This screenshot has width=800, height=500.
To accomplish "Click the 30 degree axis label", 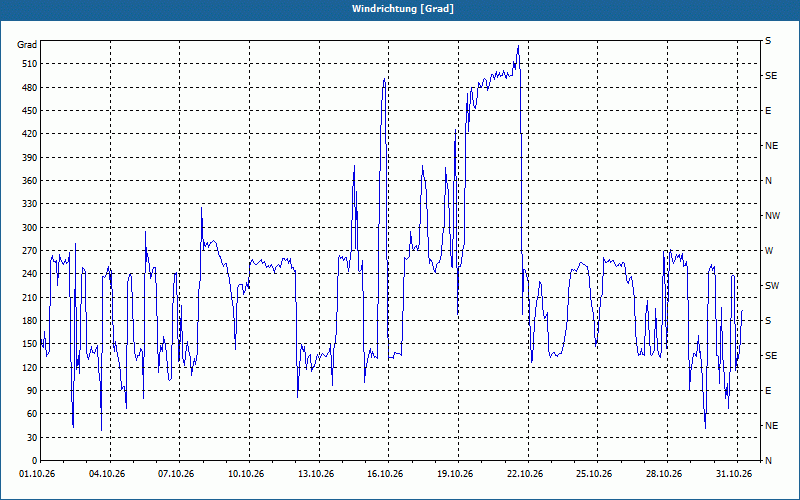I will point(32,438).
